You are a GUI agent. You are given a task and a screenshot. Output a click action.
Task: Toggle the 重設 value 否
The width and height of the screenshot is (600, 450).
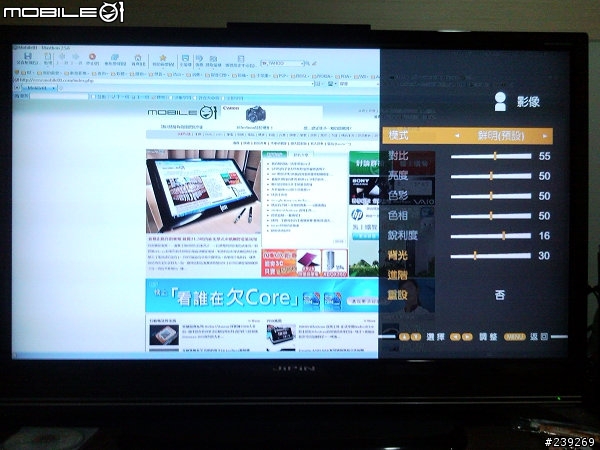[x=500, y=295]
